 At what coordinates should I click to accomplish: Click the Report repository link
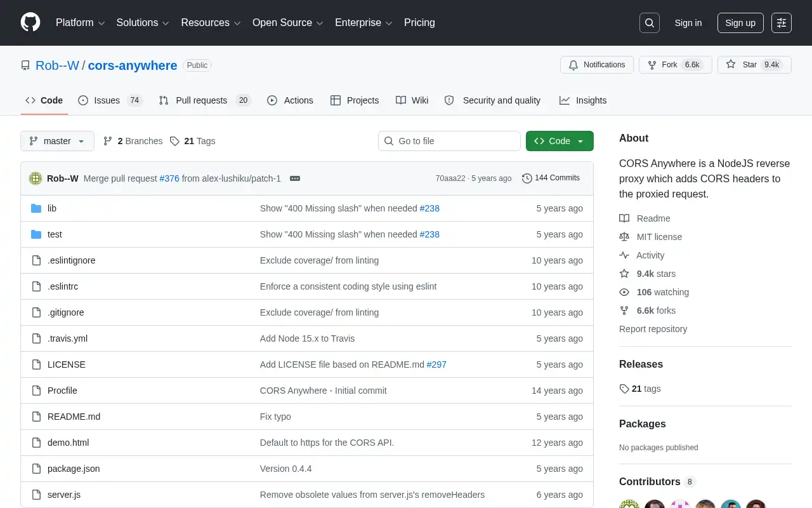pos(653,329)
